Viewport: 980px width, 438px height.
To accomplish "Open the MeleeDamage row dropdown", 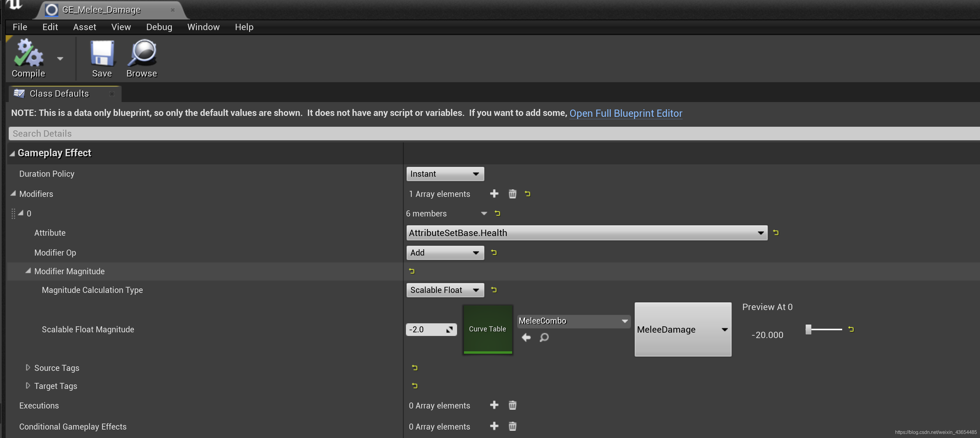I will click(682, 330).
